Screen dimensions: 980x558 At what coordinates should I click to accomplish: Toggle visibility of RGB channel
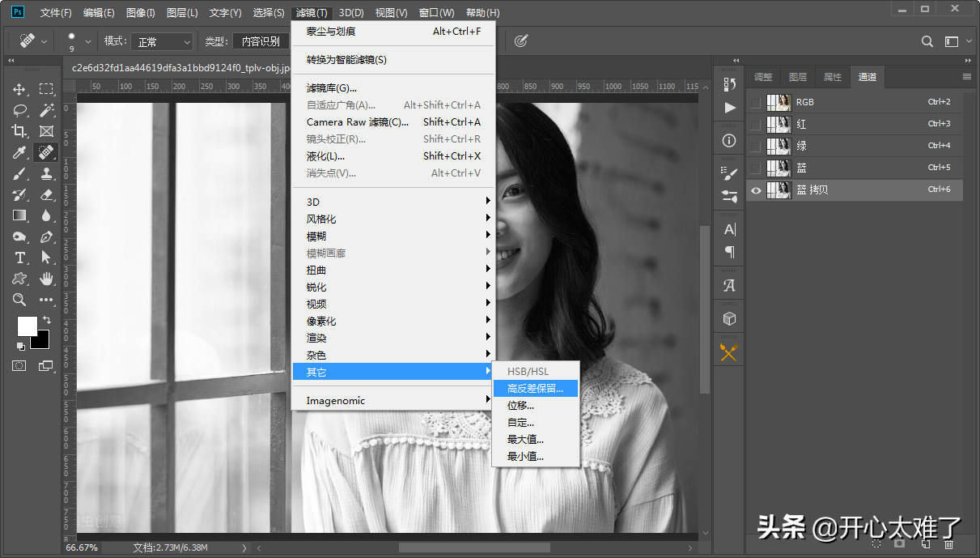pyautogui.click(x=756, y=102)
